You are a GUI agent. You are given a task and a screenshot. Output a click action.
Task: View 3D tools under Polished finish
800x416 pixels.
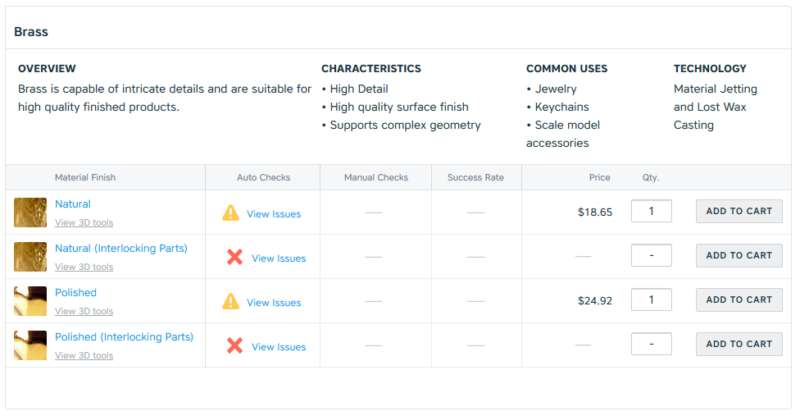84,311
